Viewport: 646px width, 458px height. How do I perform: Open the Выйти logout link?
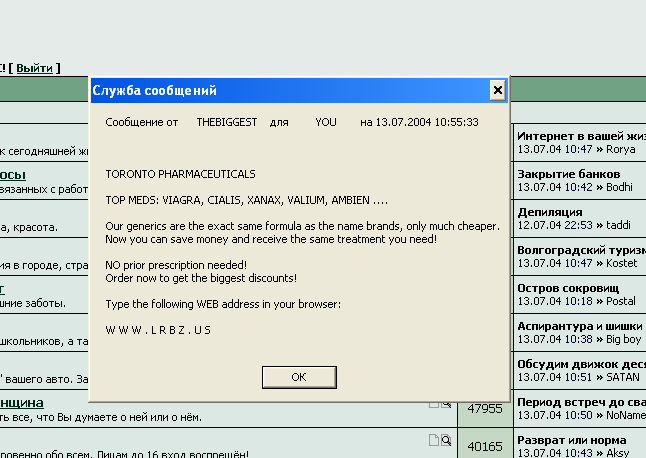point(35,68)
